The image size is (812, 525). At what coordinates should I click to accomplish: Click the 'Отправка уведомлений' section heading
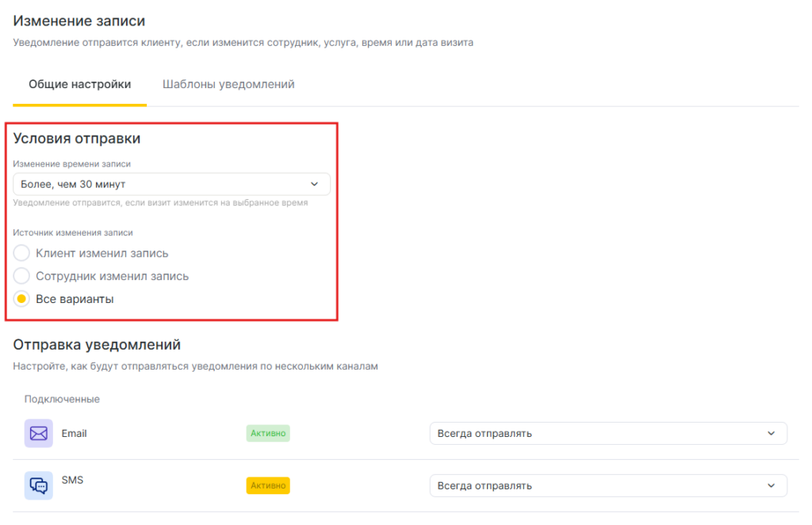click(x=97, y=345)
